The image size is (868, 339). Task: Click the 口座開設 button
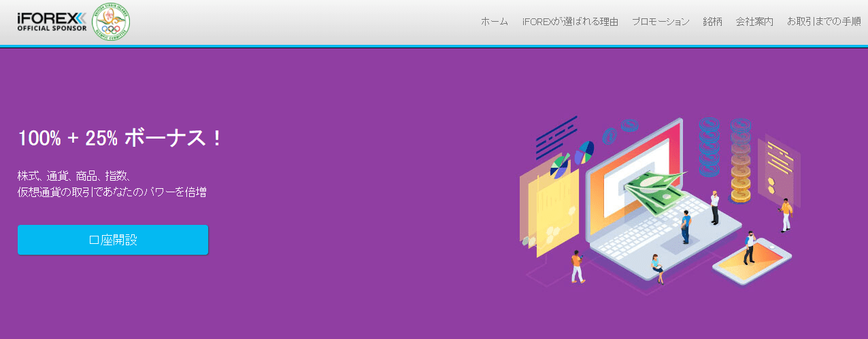pos(113,240)
